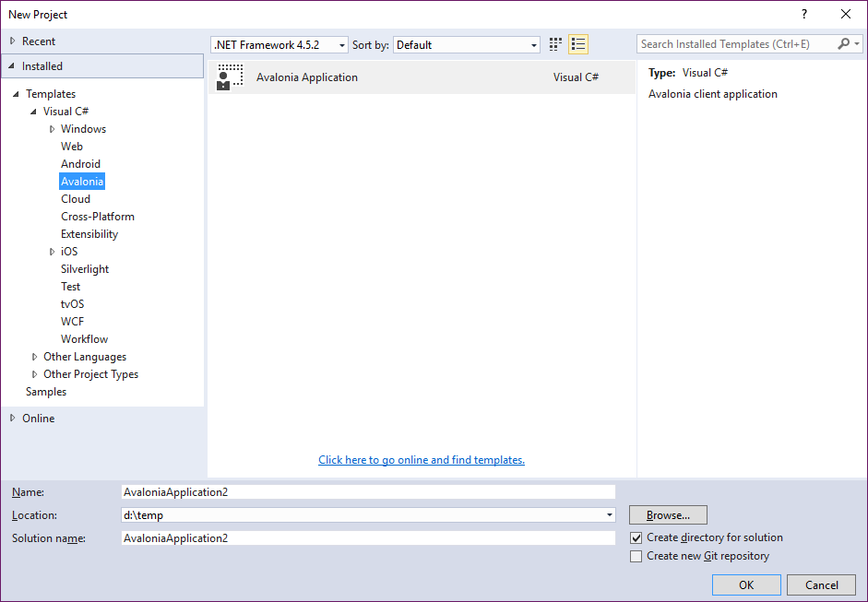
Task: Expand the Recent section
Action: coord(12,41)
